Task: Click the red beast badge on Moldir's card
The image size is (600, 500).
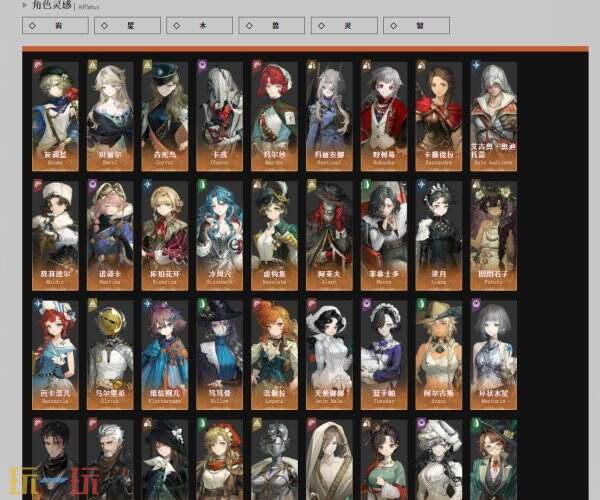Action: click(x=38, y=185)
